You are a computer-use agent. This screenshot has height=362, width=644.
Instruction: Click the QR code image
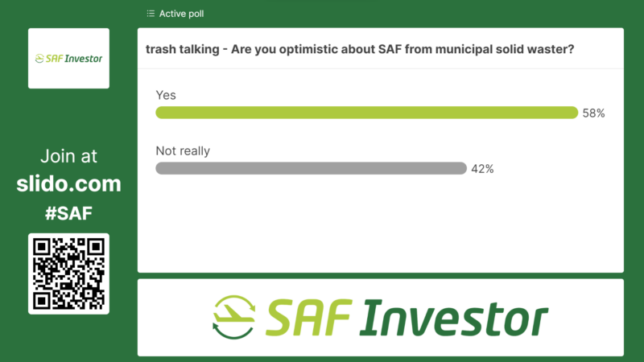point(68,274)
